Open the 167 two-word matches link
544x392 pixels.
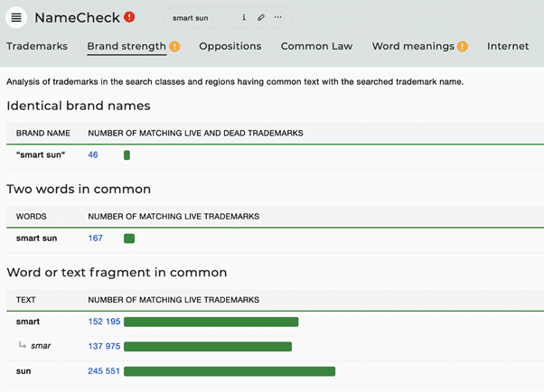95,238
